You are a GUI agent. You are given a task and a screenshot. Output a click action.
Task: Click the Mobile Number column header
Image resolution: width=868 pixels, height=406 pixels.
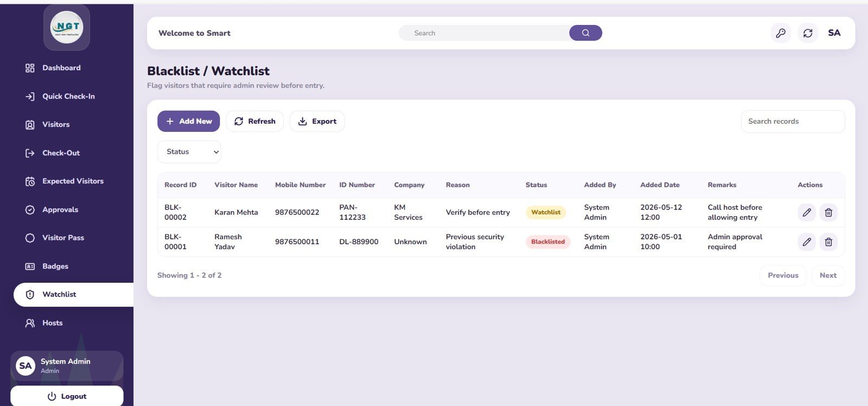pyautogui.click(x=301, y=185)
